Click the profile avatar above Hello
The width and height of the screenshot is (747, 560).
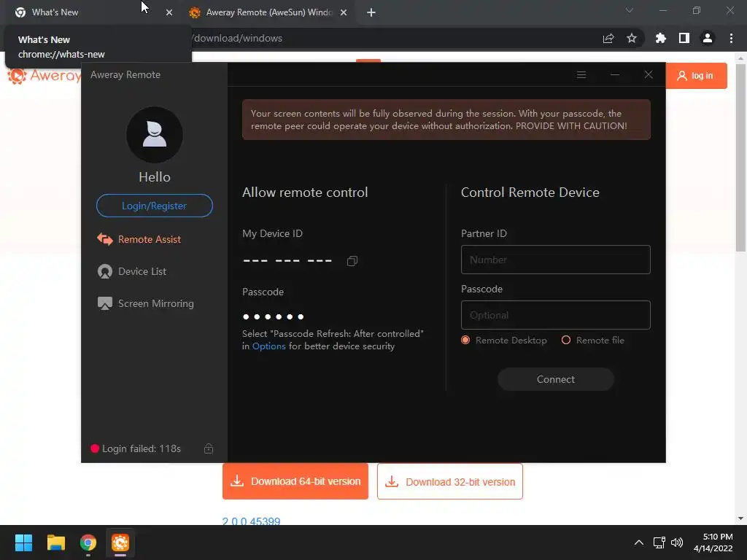tap(155, 135)
